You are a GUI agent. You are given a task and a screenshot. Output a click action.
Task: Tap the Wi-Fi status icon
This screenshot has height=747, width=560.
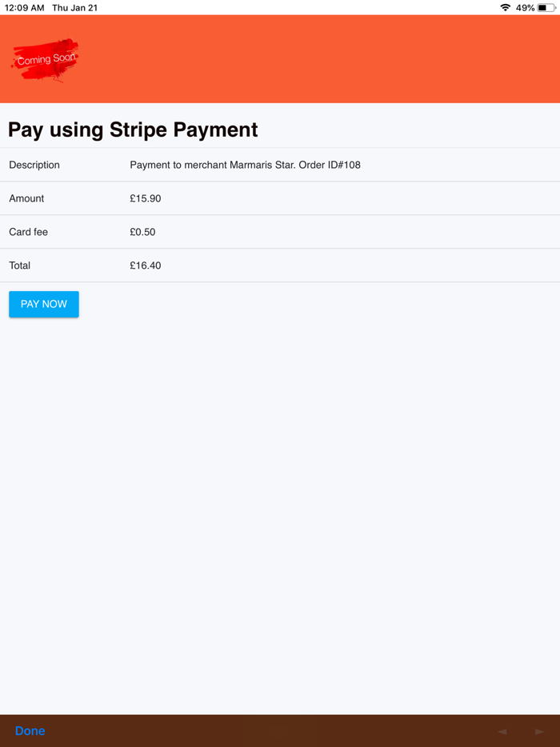[x=505, y=8]
